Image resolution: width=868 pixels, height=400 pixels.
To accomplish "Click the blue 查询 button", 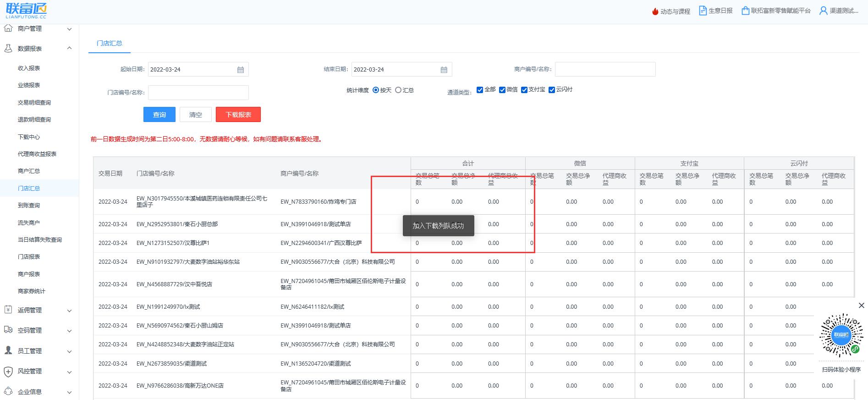I will coord(159,115).
